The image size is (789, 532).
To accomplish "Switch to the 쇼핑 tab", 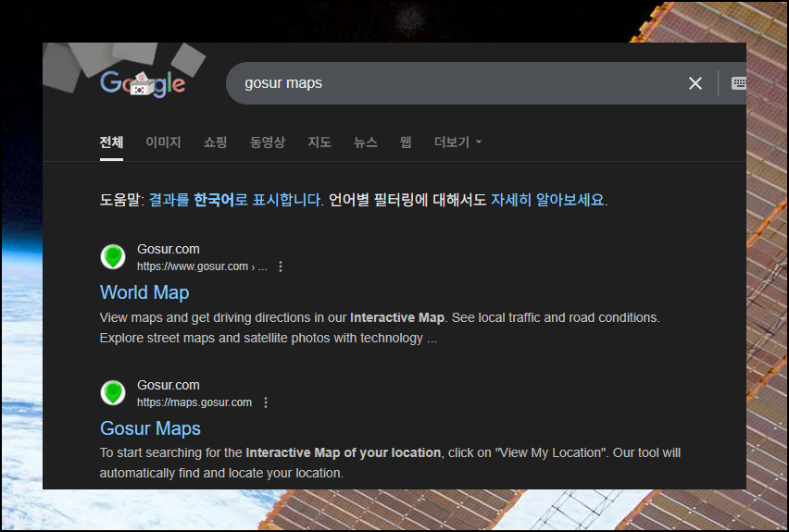I will point(216,142).
